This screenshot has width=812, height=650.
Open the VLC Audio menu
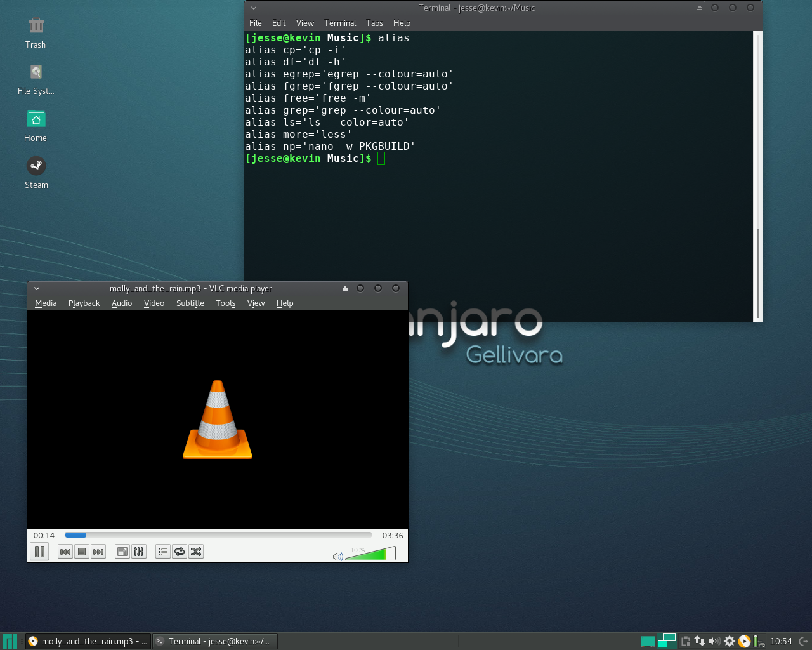pos(122,303)
